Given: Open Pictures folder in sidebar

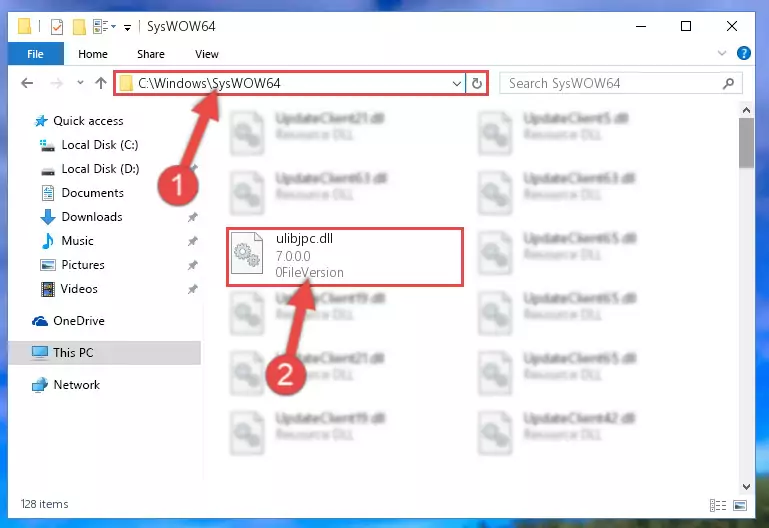Looking at the screenshot, I should (x=83, y=265).
